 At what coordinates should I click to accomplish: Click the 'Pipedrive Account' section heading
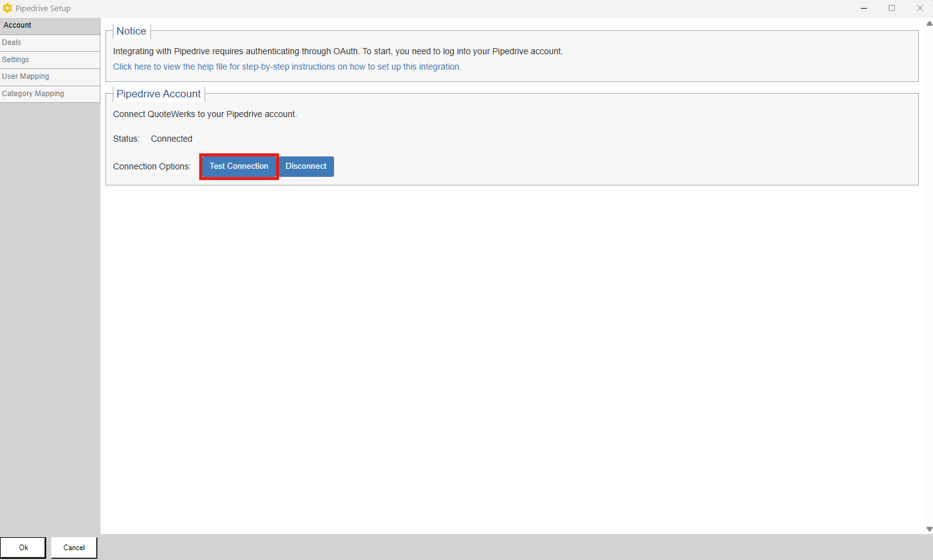pyautogui.click(x=158, y=94)
